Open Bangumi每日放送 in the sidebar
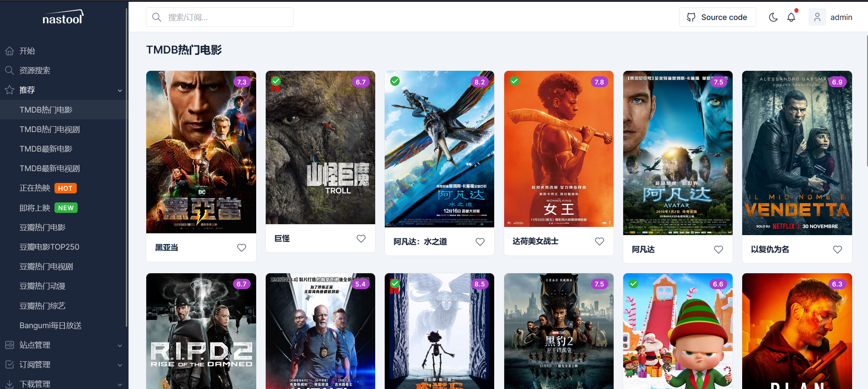The width and height of the screenshot is (868, 389). click(x=64, y=325)
